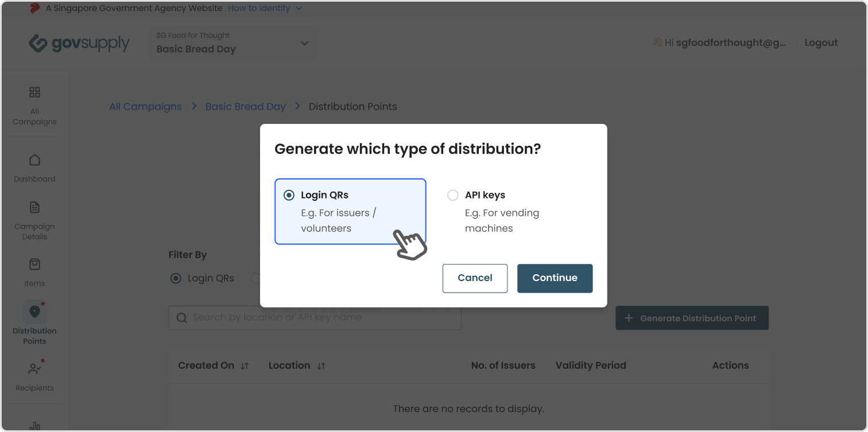Click the Distribution Points breadcrumb text

click(x=352, y=106)
